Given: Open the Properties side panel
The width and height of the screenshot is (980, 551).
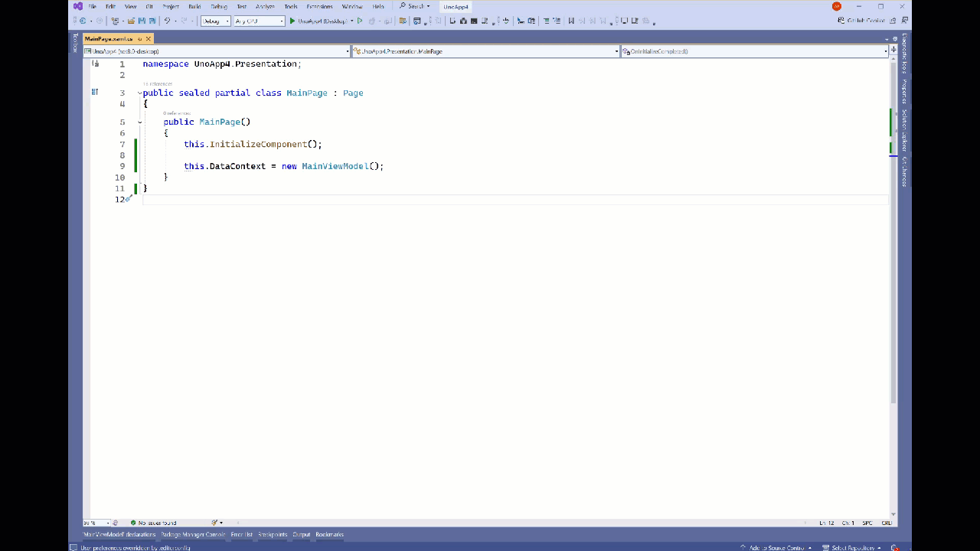Looking at the screenshot, I should [x=902, y=89].
